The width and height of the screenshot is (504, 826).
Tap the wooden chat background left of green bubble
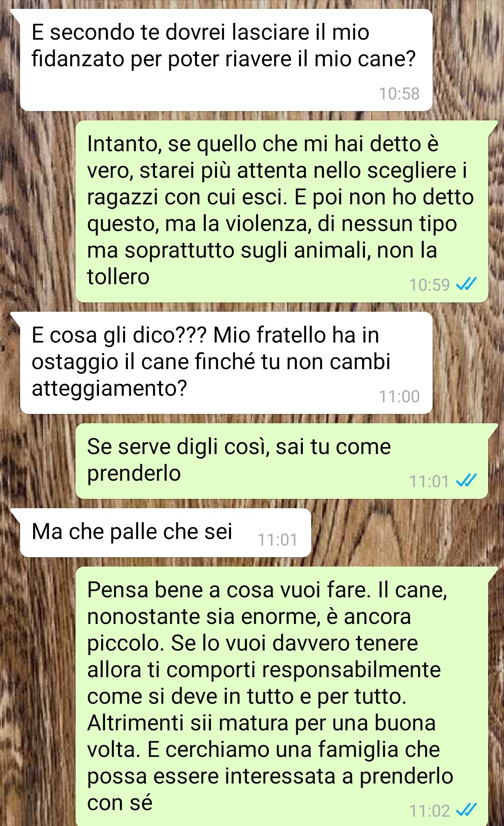click(x=37, y=210)
